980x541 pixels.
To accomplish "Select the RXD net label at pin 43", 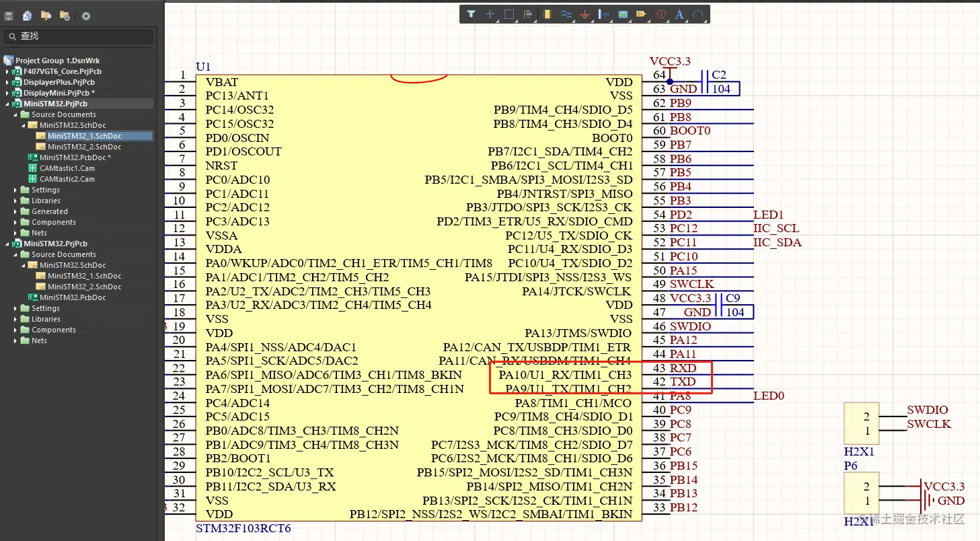I will [x=683, y=368].
